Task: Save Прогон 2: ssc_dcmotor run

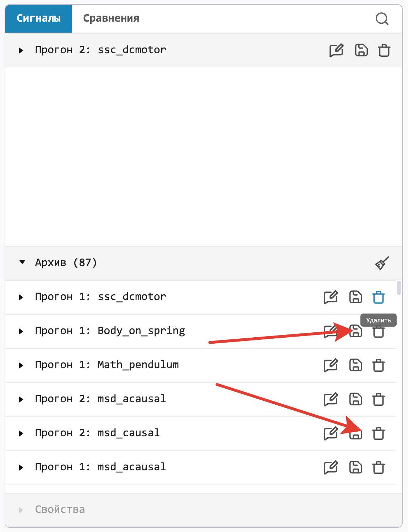Action: tap(361, 50)
